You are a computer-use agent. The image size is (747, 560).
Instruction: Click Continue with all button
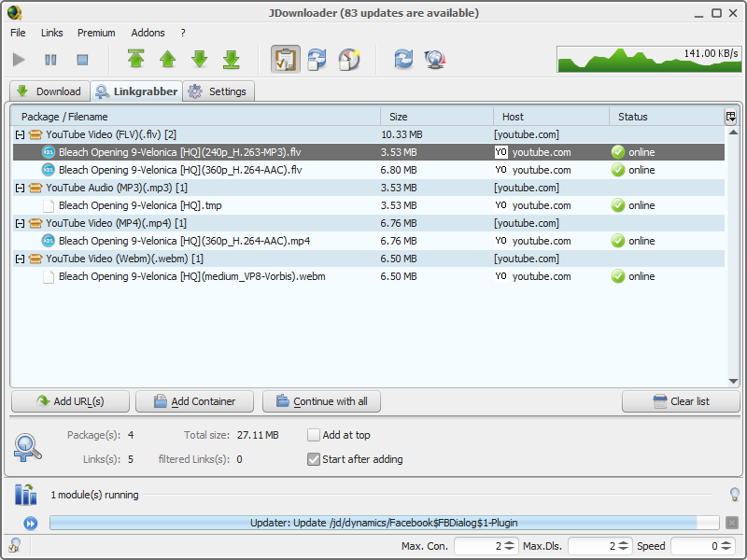[321, 401]
